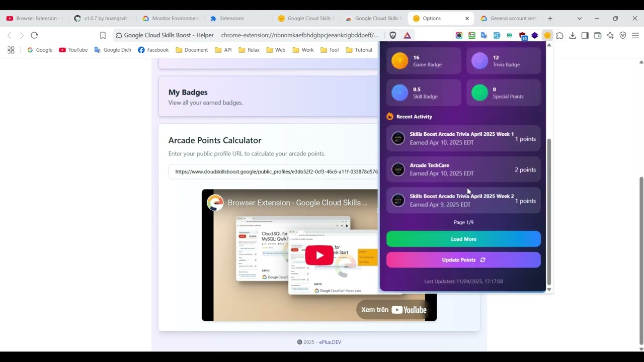Screen dimensions: 644x362
Task: Click the public profile URL input field
Action: [x=273, y=171]
